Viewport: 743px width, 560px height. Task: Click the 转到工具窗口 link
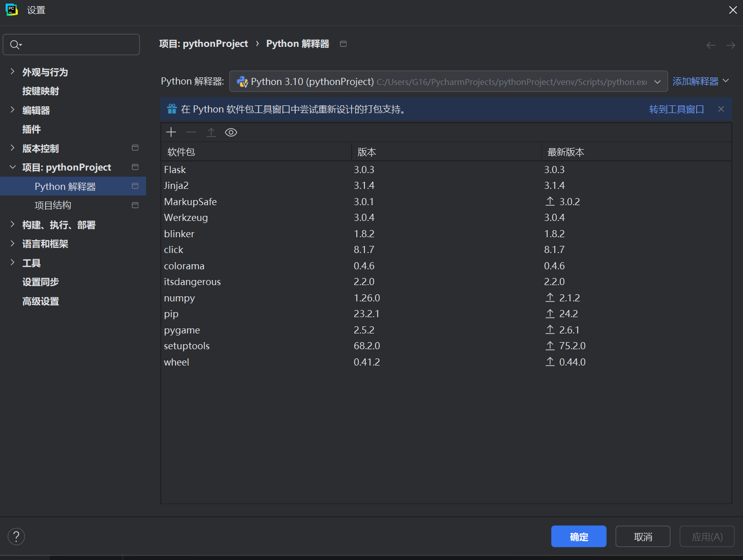pos(676,109)
